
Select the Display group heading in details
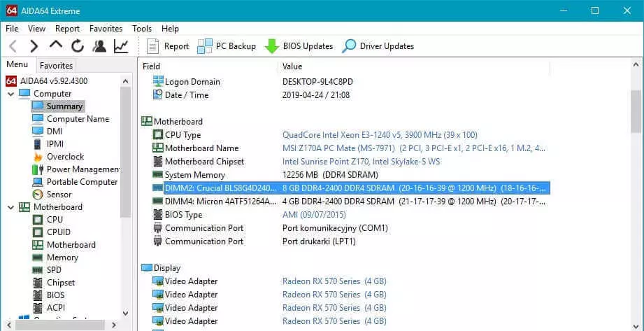[161, 268]
